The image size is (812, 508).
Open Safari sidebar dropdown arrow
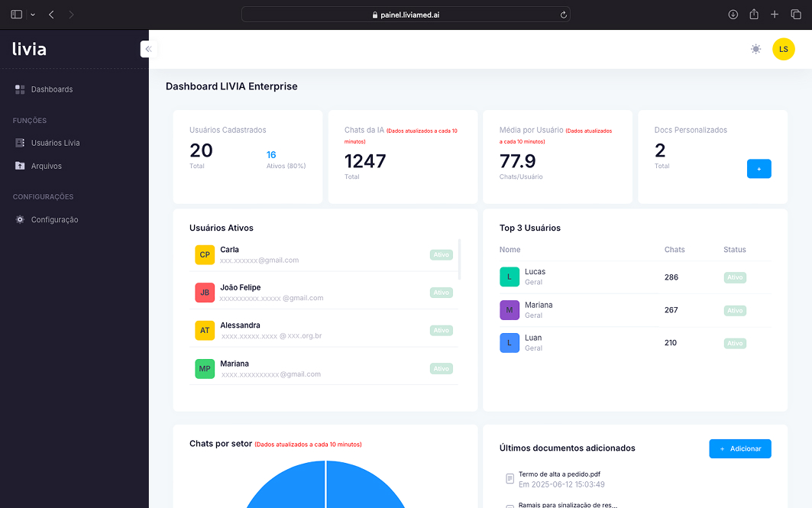tap(33, 15)
